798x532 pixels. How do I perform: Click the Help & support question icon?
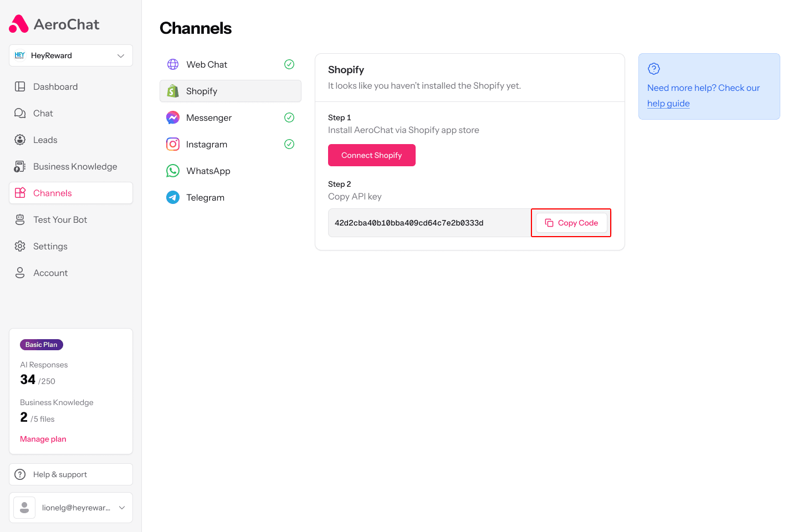click(x=20, y=474)
